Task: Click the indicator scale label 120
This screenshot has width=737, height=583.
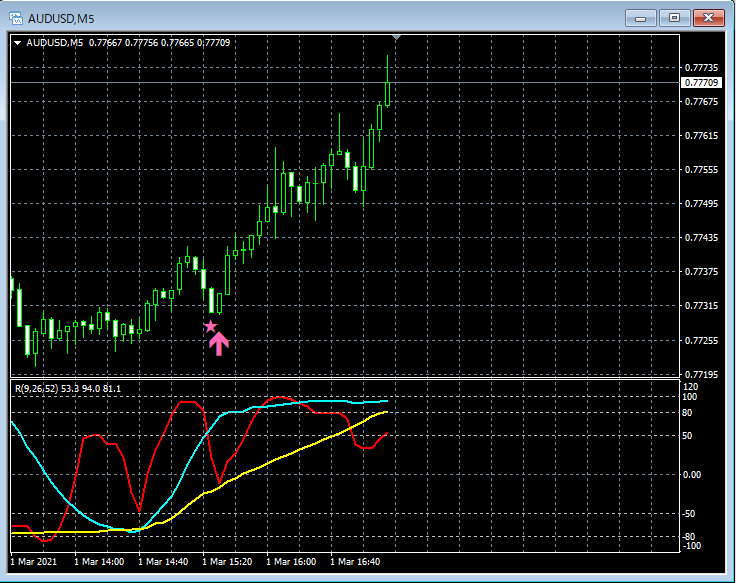Action: click(x=690, y=387)
